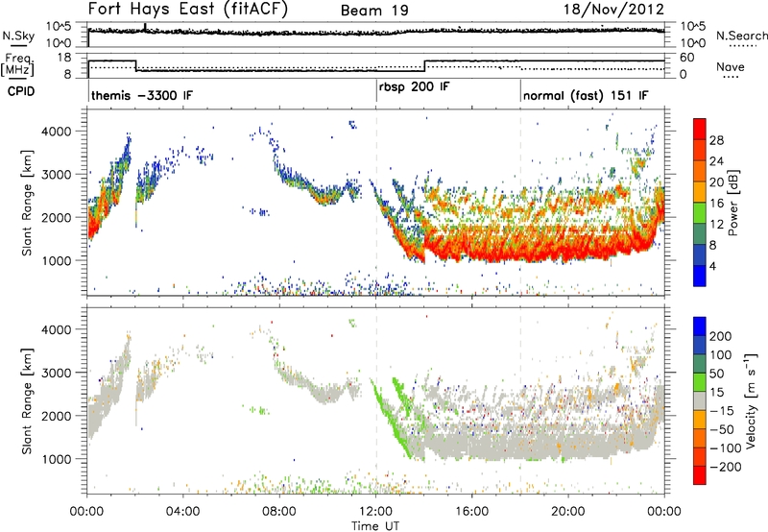Click the 'Fort Hays East (fitACF)' title

[187, 9]
